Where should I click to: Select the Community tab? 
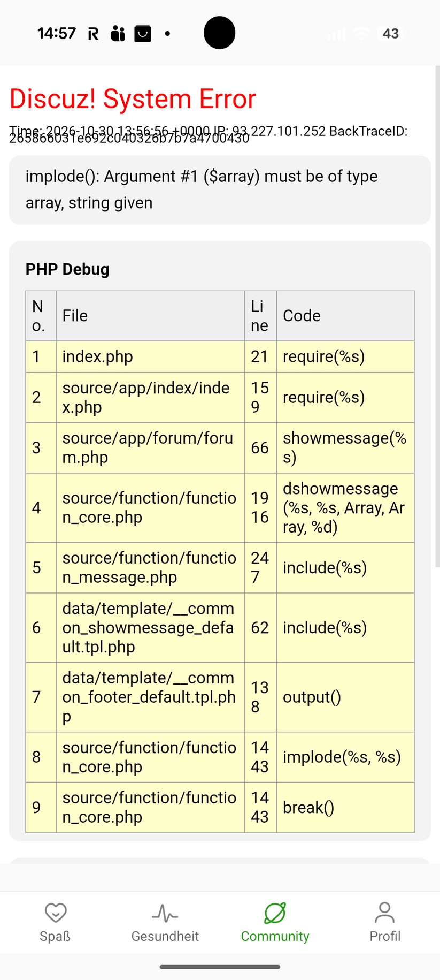(x=275, y=922)
